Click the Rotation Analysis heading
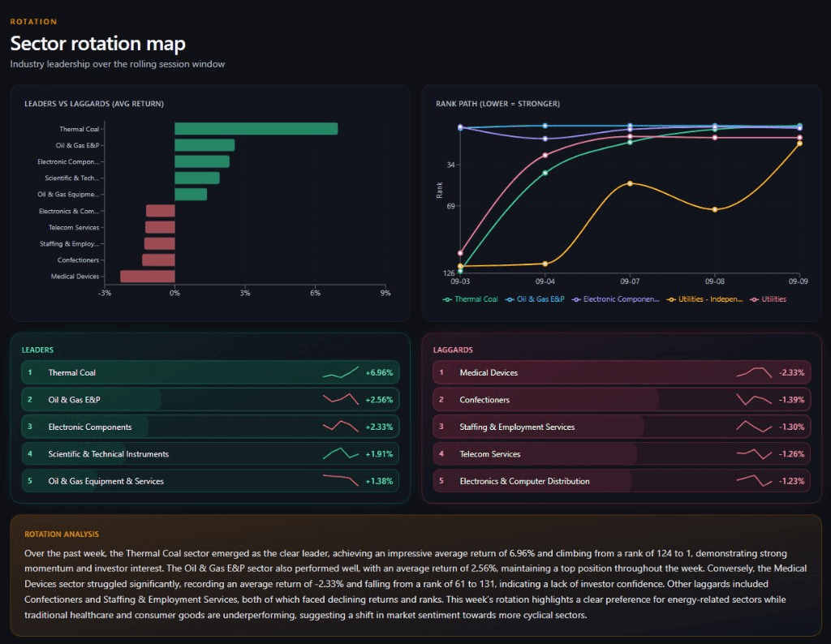This screenshot has width=831, height=644. 62,535
